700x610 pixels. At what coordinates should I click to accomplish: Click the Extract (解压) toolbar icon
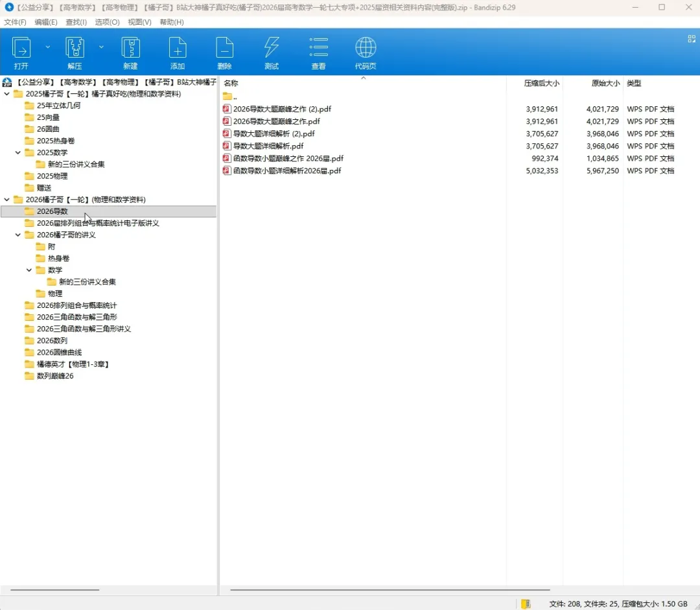click(75, 48)
